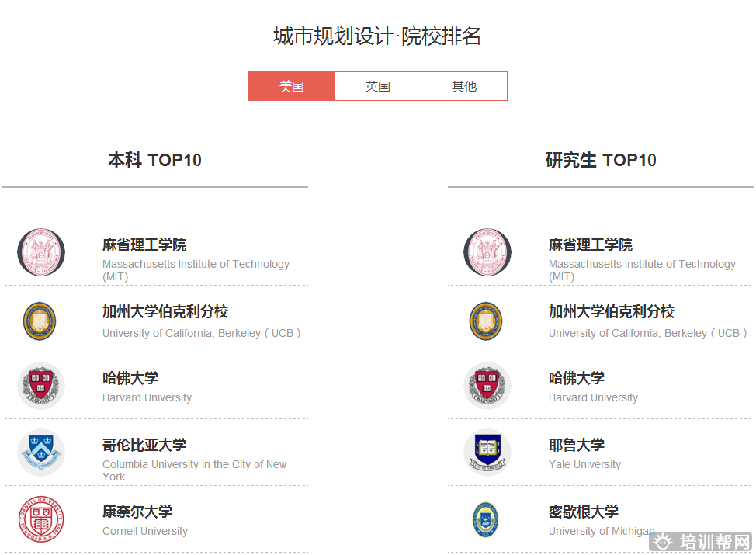The height and width of the screenshot is (555, 756).
Task: Click UC Berkeley seal in 本科 TOP10
Action: 40,321
